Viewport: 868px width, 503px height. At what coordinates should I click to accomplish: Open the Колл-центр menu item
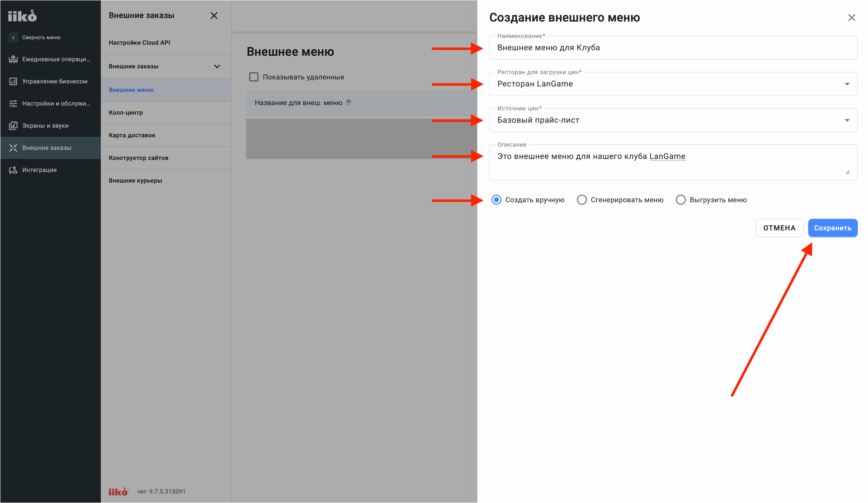tap(166, 113)
